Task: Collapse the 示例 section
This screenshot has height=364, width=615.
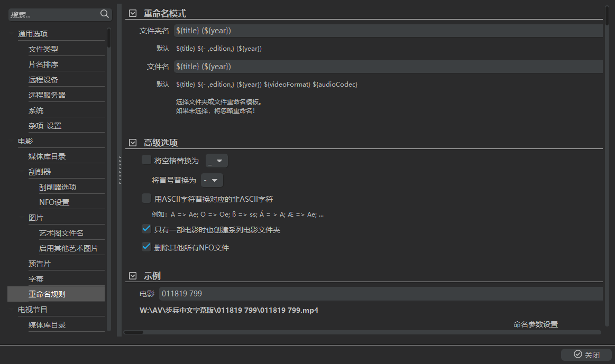Action: (x=133, y=276)
